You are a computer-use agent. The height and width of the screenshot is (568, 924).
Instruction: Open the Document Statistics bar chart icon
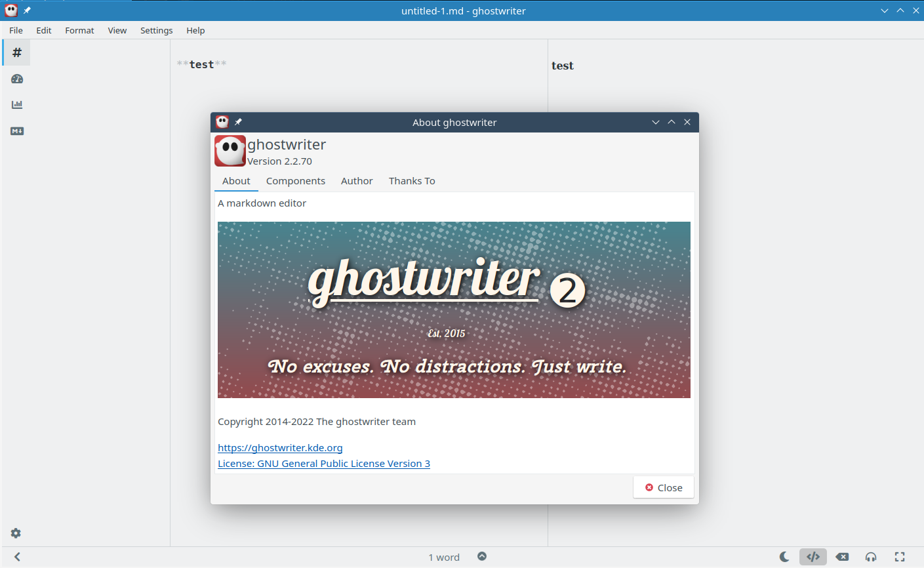pos(17,105)
